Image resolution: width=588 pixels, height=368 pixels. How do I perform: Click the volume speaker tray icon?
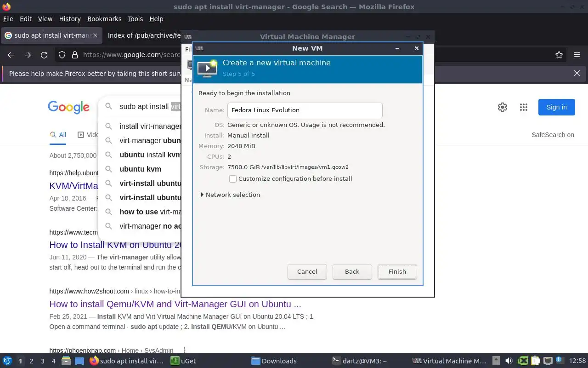pos(509,361)
